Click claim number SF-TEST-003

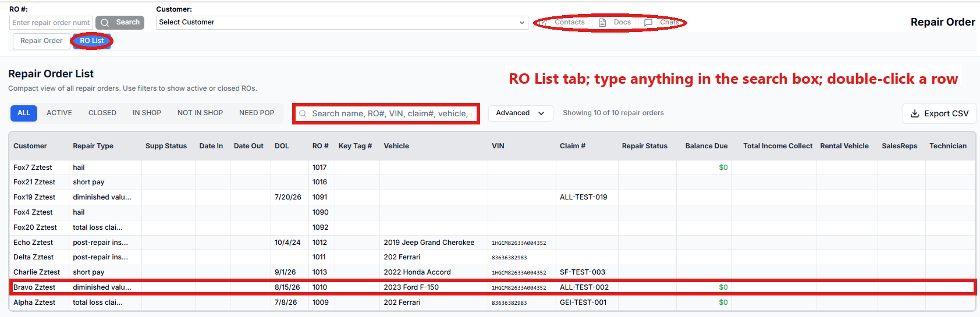[x=583, y=272]
